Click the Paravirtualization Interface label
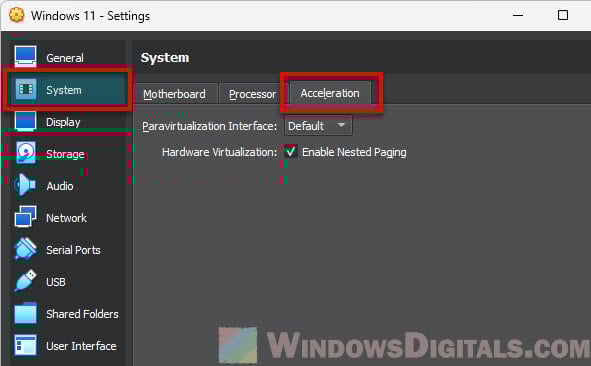Image resolution: width=591 pixels, height=366 pixels. coord(210,126)
